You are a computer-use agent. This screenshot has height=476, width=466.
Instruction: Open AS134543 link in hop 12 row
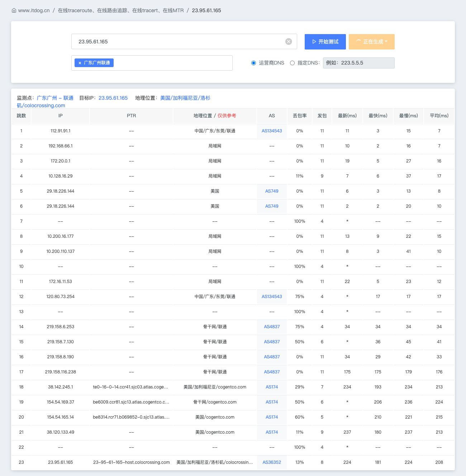[x=272, y=297]
